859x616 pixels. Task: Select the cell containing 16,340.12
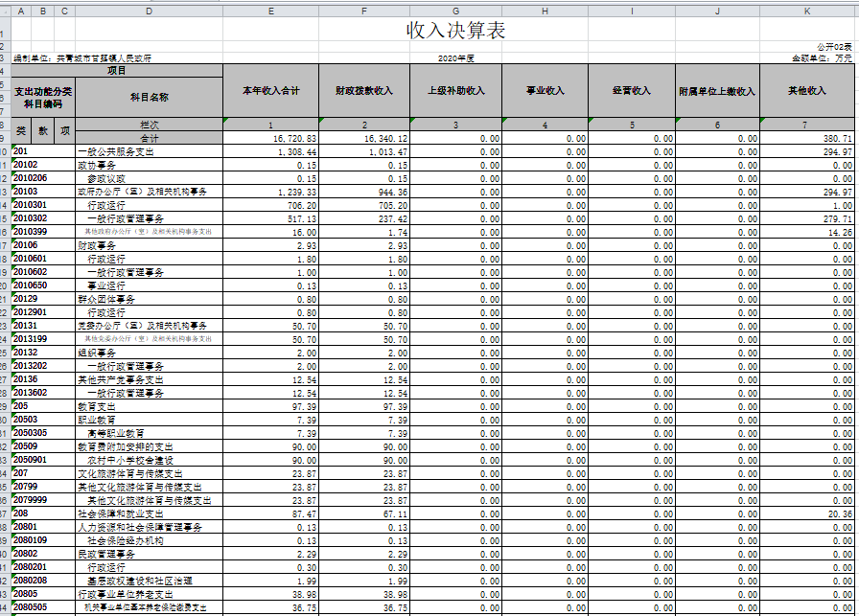pos(363,139)
